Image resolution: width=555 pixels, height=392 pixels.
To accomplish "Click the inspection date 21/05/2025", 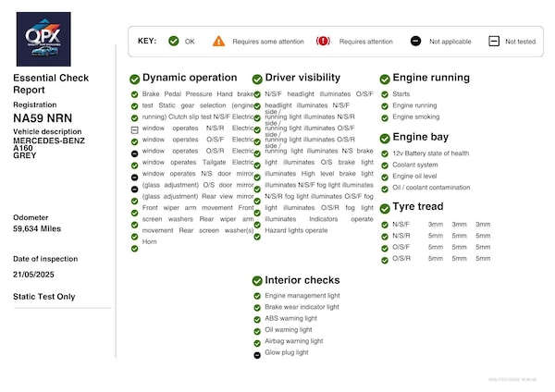I will pyautogui.click(x=35, y=275).
